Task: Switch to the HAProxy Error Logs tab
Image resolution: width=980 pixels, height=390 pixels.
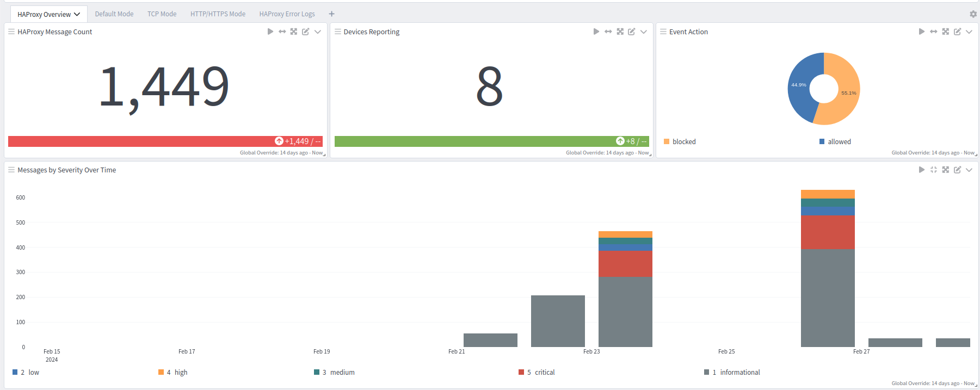Action: click(x=287, y=14)
